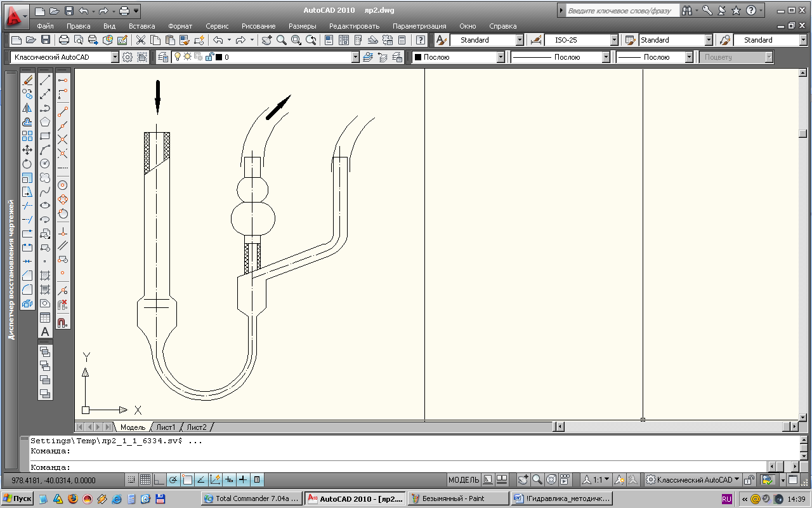Screen dimensions: 812x508
Task: Open the Standard text style dropdown
Action: coord(520,40)
